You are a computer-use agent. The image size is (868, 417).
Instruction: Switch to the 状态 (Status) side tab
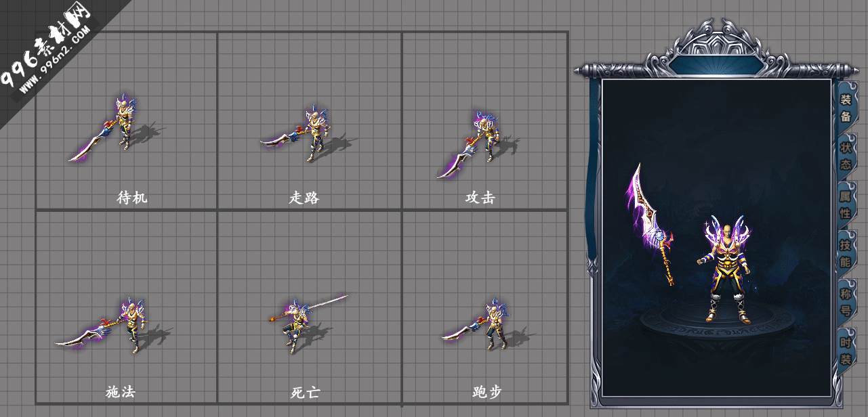(846, 156)
